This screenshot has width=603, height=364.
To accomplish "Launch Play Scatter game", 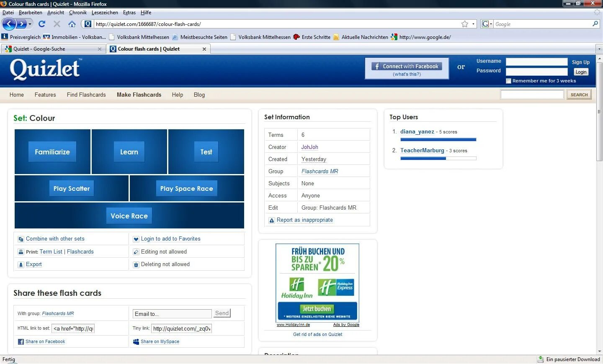I will tap(72, 189).
